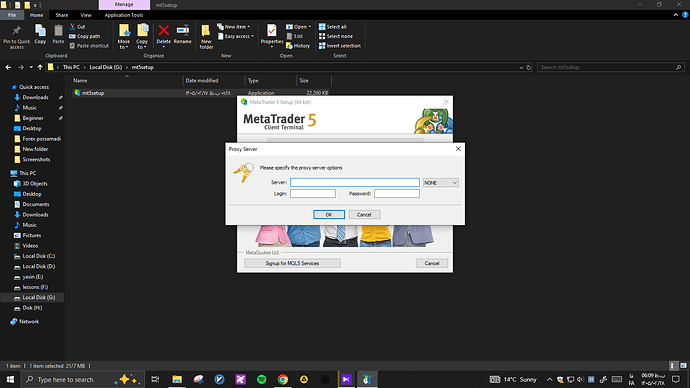The height and width of the screenshot is (388, 690).
Task: Click Select none in ribbon
Action: coord(336,36)
